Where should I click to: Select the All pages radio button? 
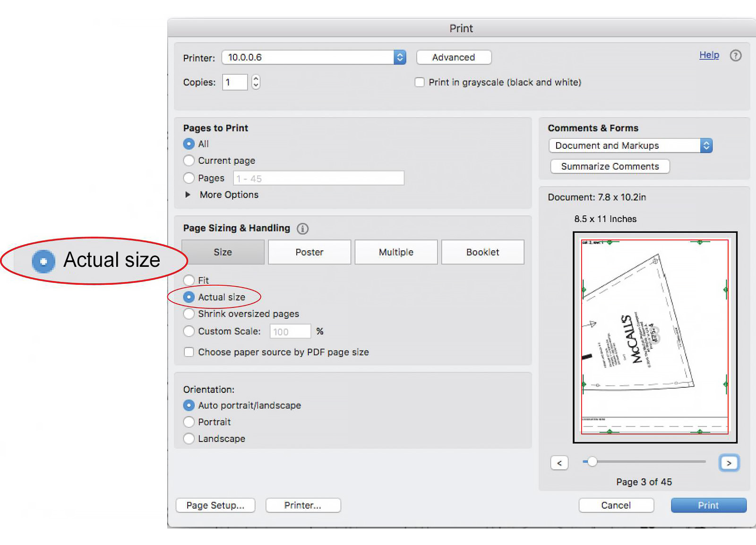pos(189,144)
